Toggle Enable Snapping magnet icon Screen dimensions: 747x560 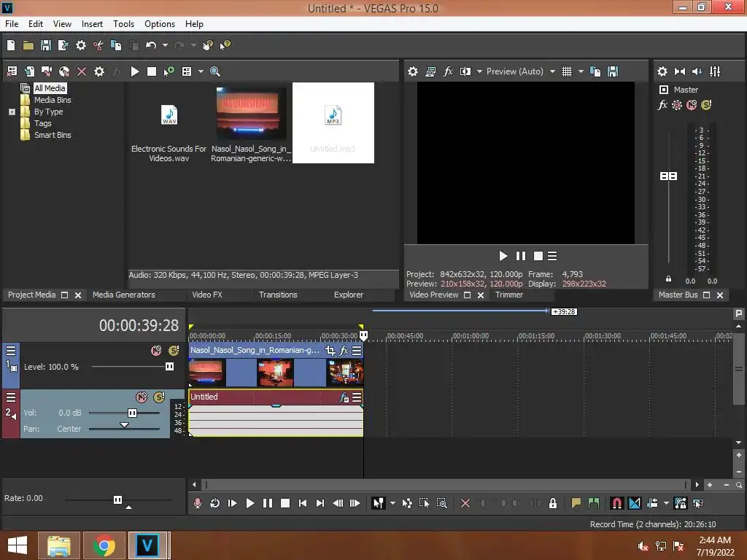tap(616, 503)
